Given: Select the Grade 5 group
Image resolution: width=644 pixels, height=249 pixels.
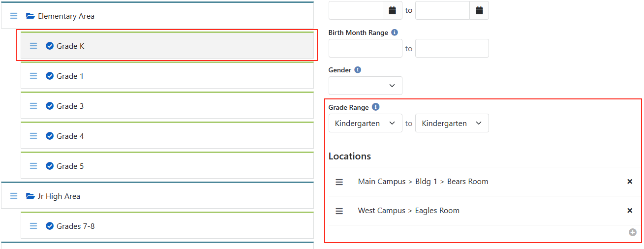Looking at the screenshot, I should [70, 166].
